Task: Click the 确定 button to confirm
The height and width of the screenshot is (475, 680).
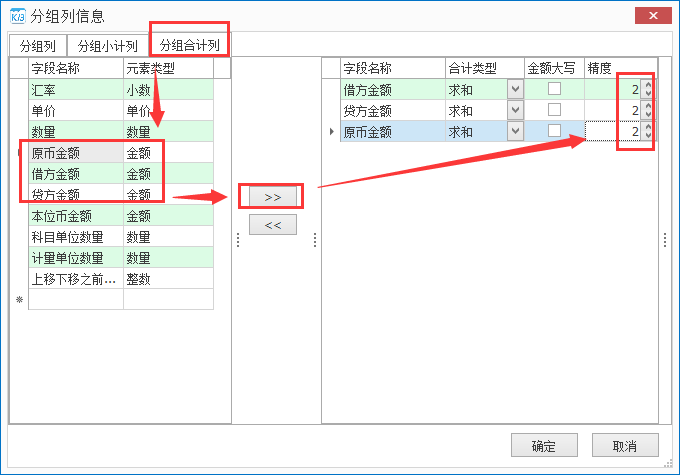Action: [x=544, y=446]
